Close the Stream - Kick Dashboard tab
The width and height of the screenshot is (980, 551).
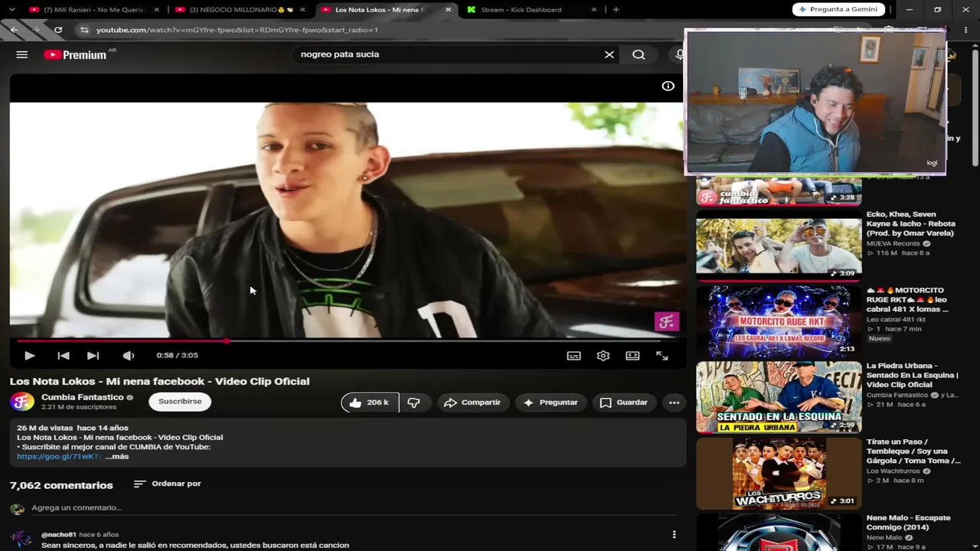point(593,10)
